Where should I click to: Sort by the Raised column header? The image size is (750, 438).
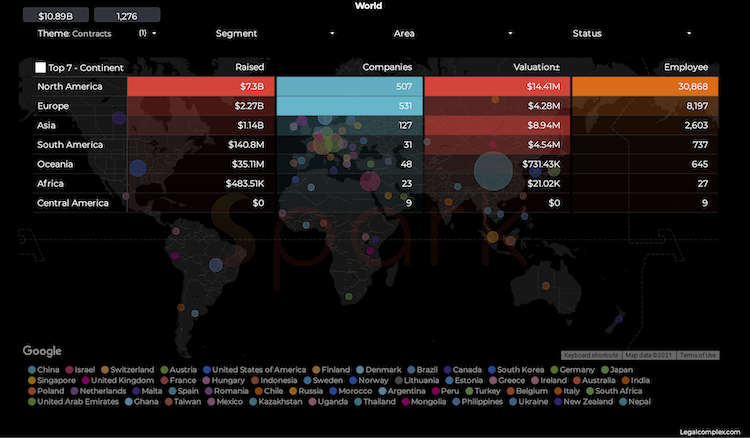coord(249,67)
